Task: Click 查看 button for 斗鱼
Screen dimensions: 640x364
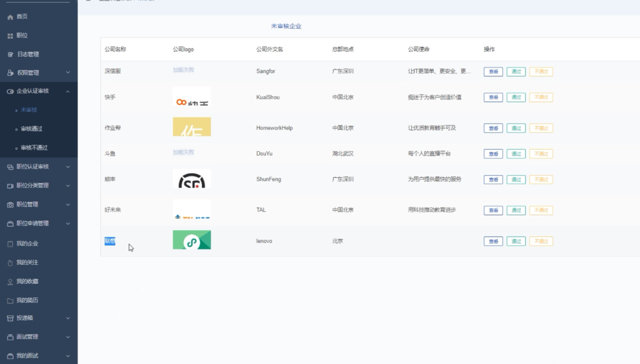Action: tap(493, 154)
